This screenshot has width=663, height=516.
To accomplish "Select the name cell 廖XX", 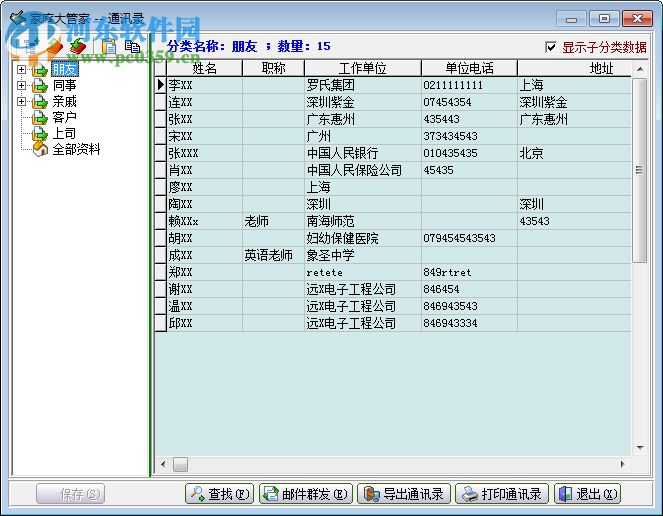I will point(205,187).
